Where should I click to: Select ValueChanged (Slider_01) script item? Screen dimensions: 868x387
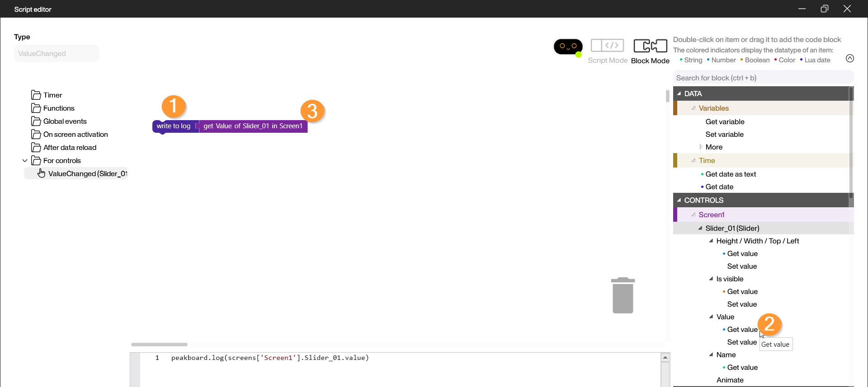click(87, 174)
